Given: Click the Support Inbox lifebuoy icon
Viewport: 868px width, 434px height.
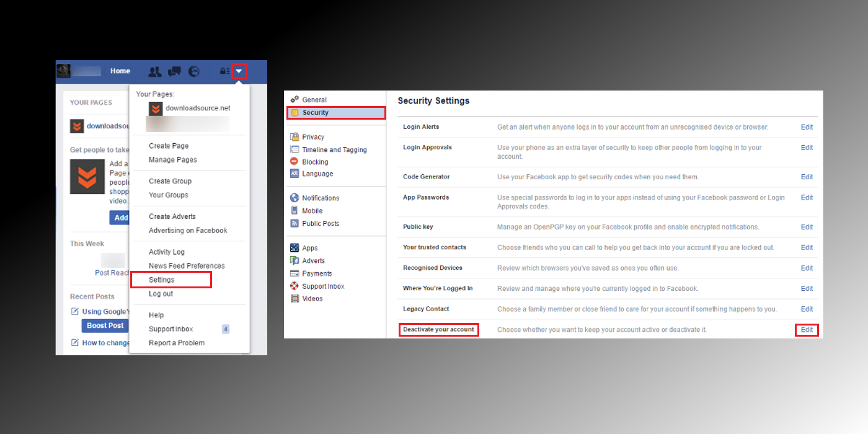Looking at the screenshot, I should click(x=294, y=286).
